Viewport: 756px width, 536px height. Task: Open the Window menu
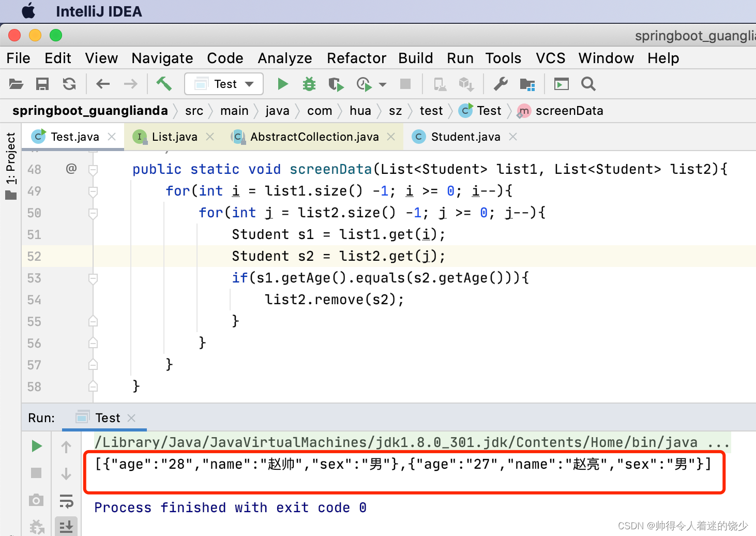606,58
